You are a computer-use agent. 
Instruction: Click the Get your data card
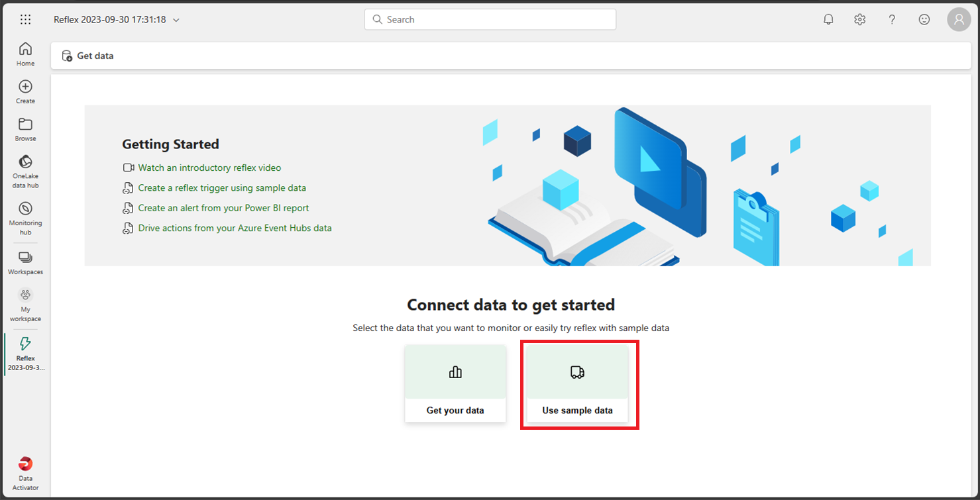pos(455,383)
